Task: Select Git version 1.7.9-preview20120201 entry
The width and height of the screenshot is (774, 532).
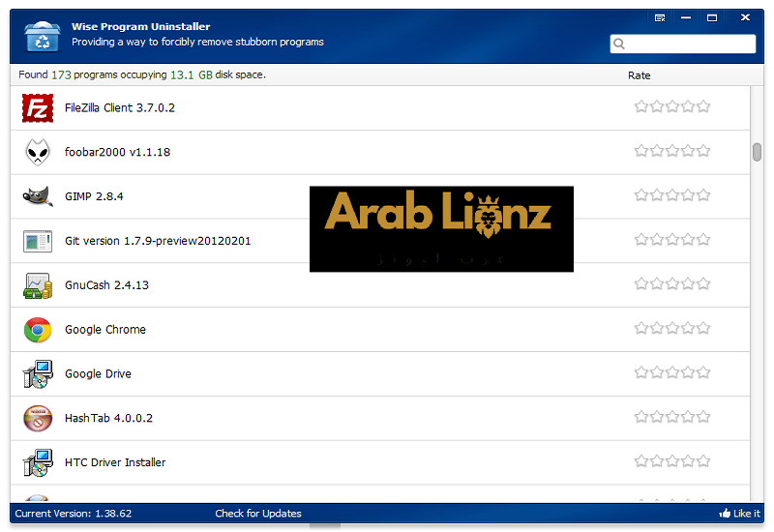Action: click(x=380, y=241)
